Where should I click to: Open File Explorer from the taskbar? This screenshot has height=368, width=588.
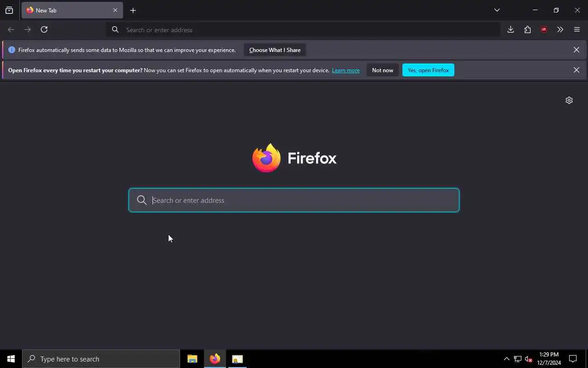[192, 359]
